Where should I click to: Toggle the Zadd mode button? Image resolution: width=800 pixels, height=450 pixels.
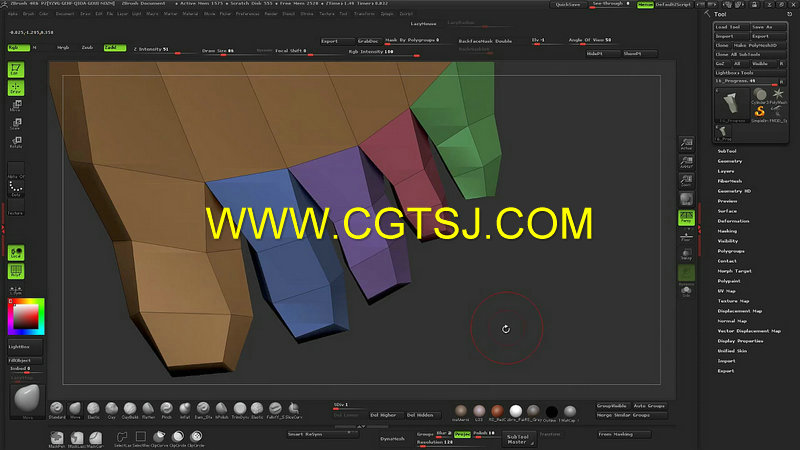[x=114, y=47]
